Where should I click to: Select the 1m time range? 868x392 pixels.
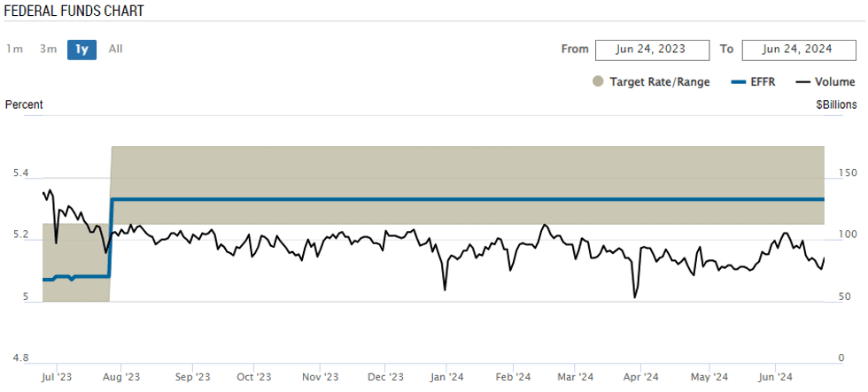click(14, 50)
